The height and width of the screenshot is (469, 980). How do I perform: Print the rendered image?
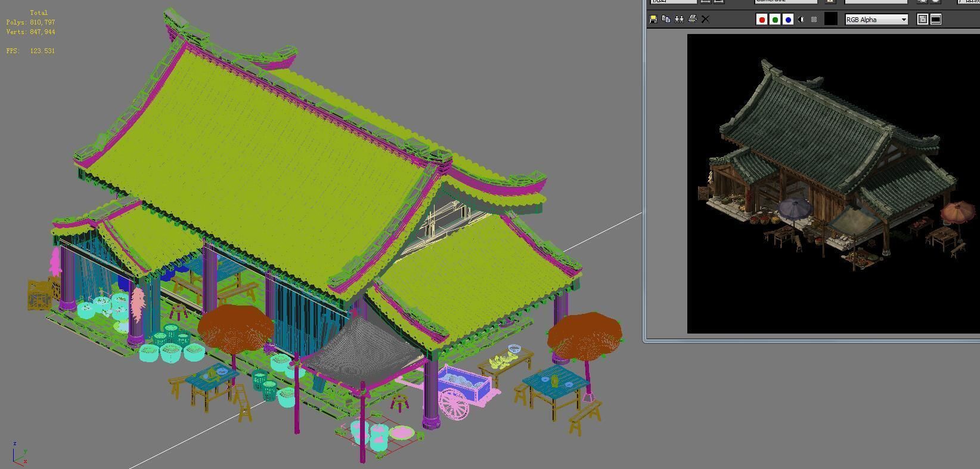(x=693, y=19)
